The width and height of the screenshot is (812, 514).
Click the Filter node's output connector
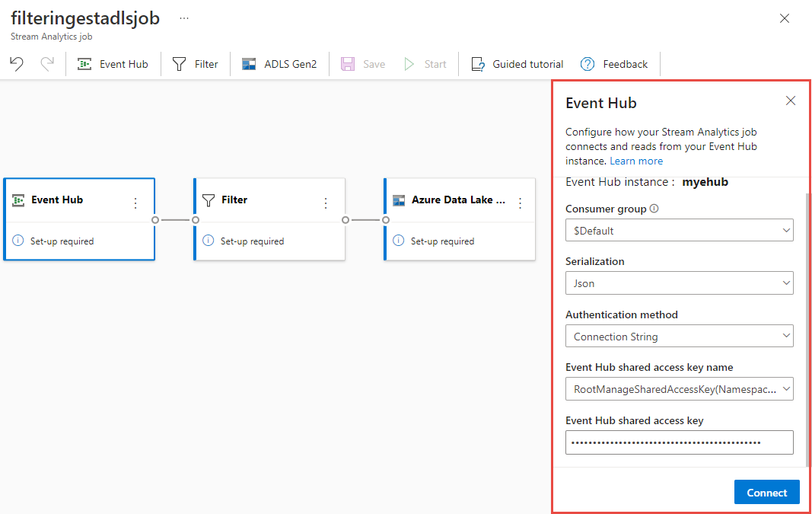click(x=345, y=220)
